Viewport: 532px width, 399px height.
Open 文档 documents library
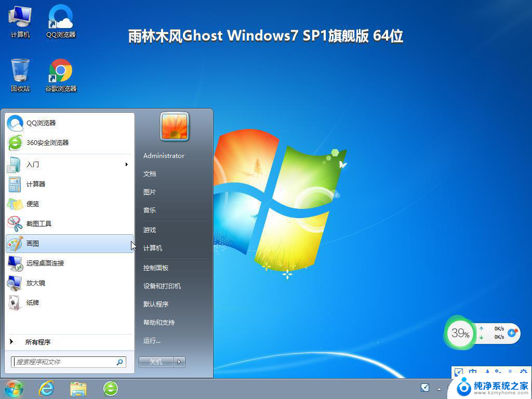(x=150, y=174)
